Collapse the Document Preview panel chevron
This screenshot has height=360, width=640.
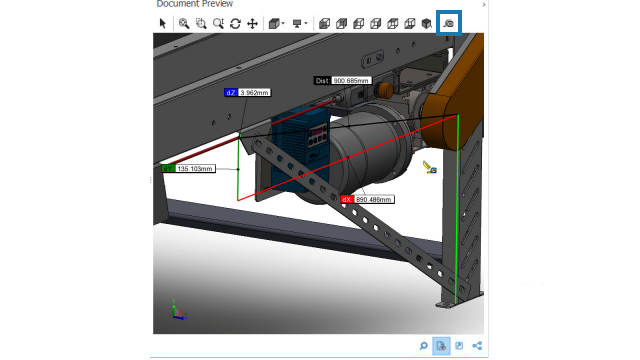[x=484, y=4]
